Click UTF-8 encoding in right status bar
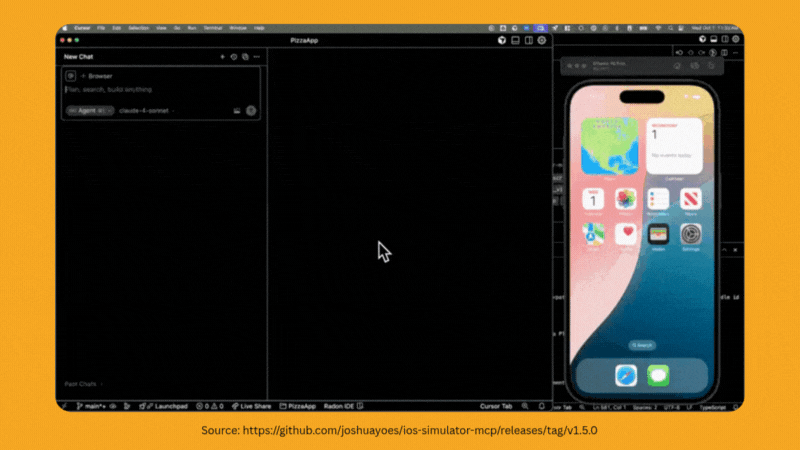800x450 pixels. pyautogui.click(x=672, y=407)
